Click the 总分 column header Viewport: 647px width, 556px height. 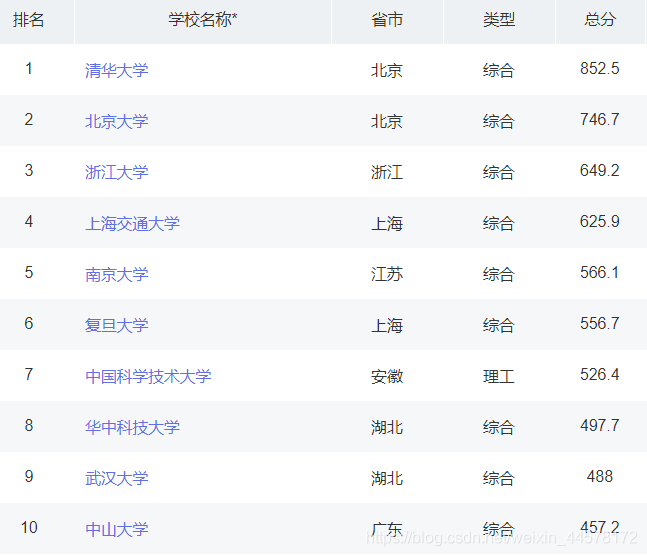600,19
